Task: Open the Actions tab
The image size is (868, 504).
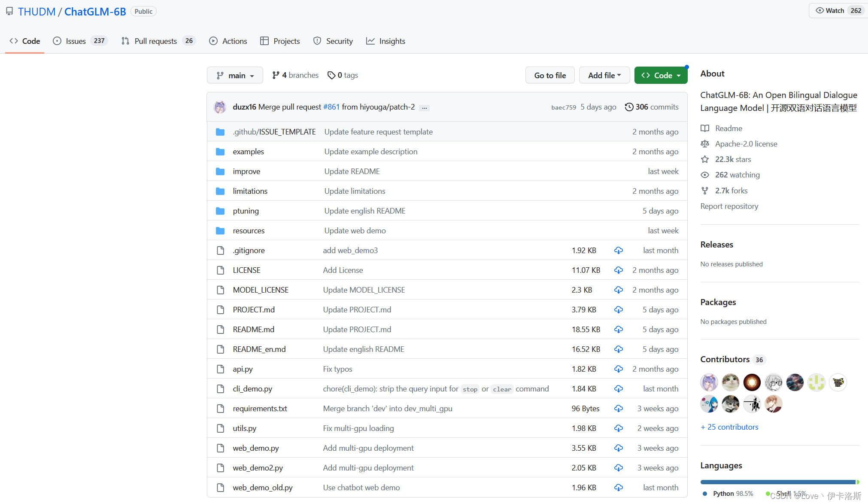Action: pyautogui.click(x=228, y=41)
